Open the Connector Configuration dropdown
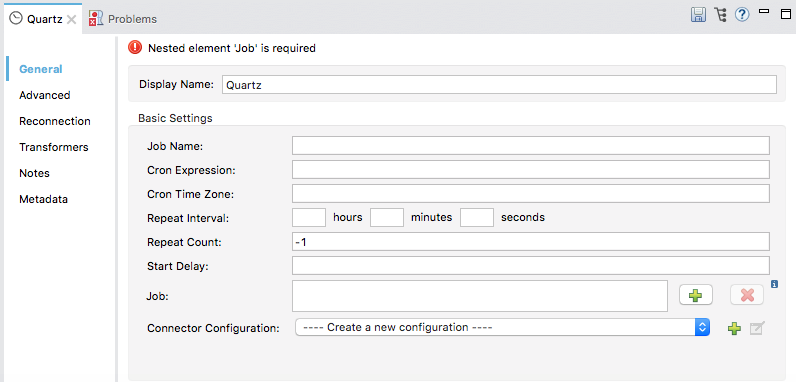Image resolution: width=796 pixels, height=382 pixels. tap(502, 328)
